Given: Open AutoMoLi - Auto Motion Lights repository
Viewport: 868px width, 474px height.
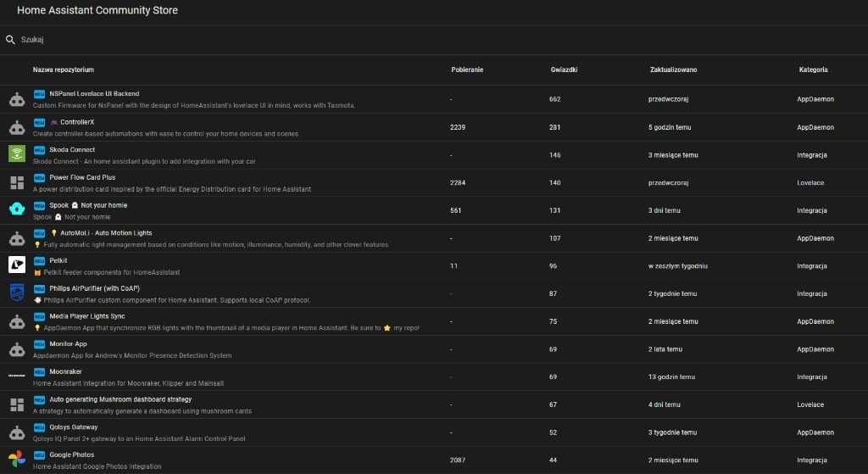Looking at the screenshot, I should tap(106, 233).
